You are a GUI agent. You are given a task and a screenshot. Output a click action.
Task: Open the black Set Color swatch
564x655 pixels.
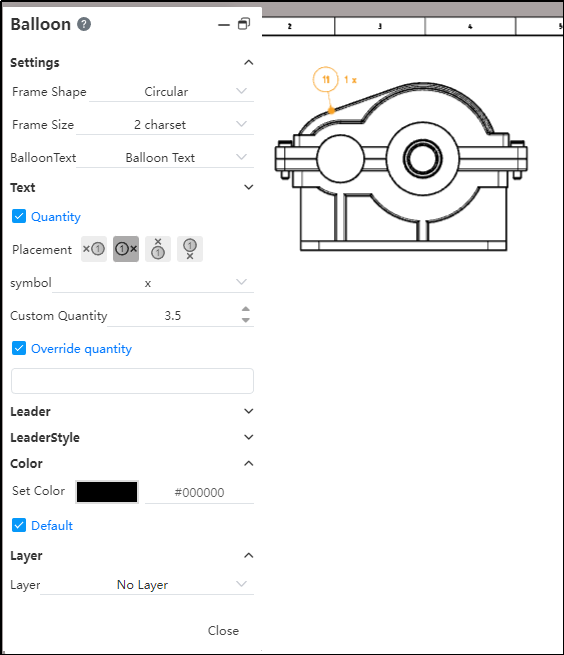(107, 492)
